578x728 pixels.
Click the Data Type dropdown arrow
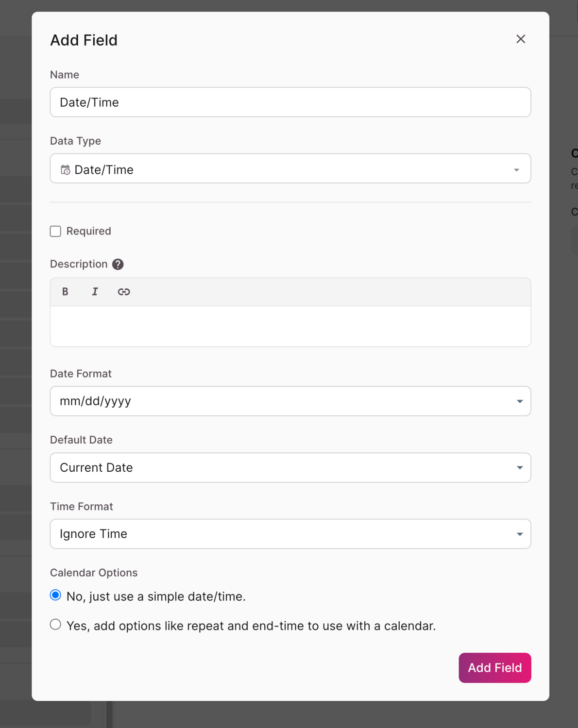coord(516,170)
